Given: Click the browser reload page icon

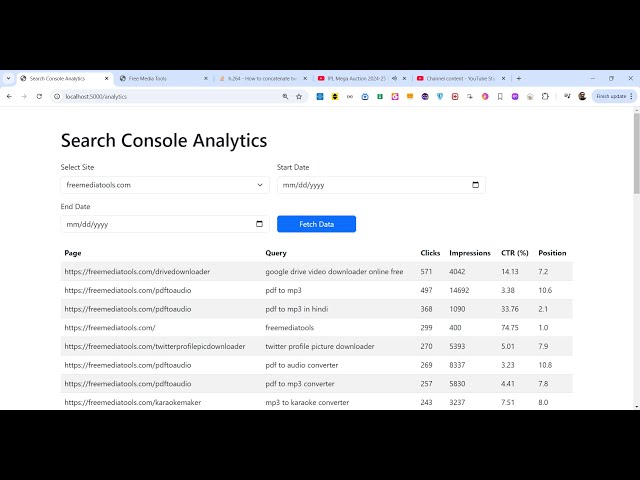Looking at the screenshot, I should coord(40,96).
